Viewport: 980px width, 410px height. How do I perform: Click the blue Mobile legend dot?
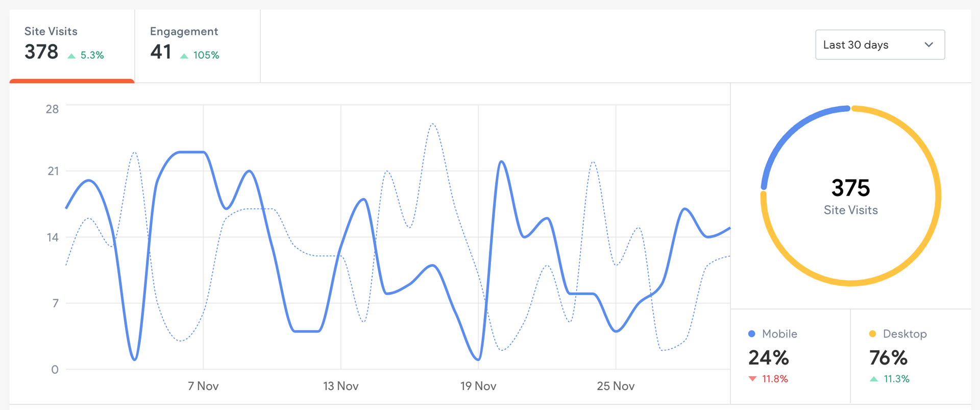751,334
